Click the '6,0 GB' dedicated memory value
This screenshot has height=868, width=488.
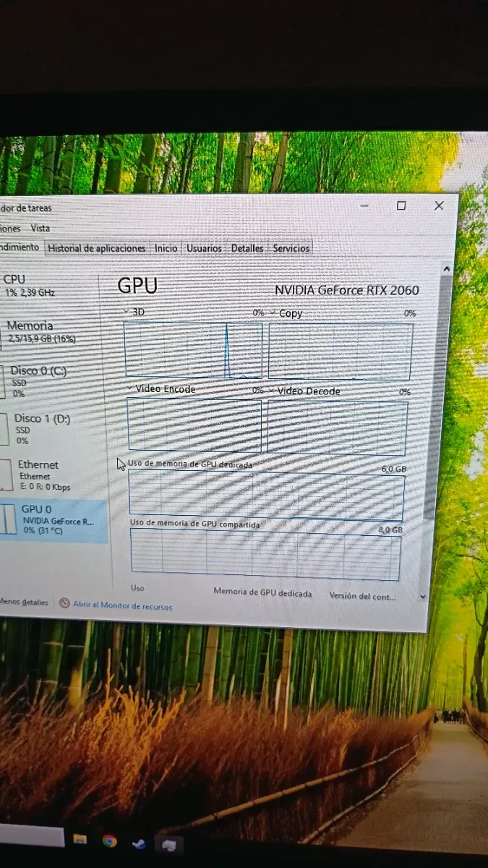[x=394, y=469]
